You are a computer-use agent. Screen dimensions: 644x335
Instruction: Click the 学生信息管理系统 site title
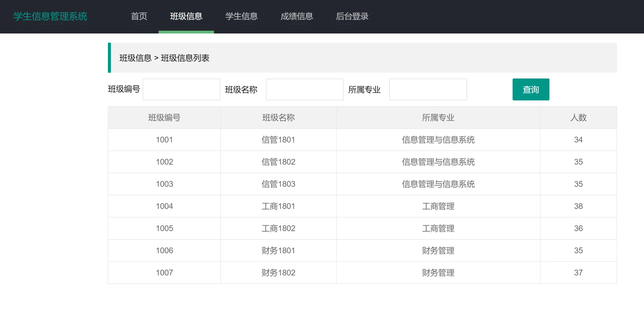tap(50, 16)
